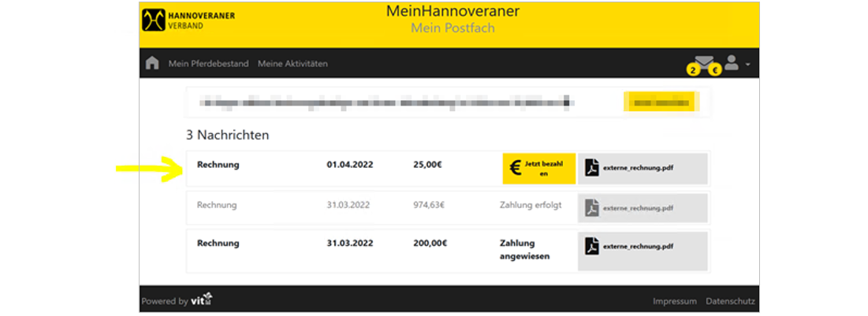
Task: Select the Rechnung label of 974,63€ row
Action: pyautogui.click(x=217, y=205)
